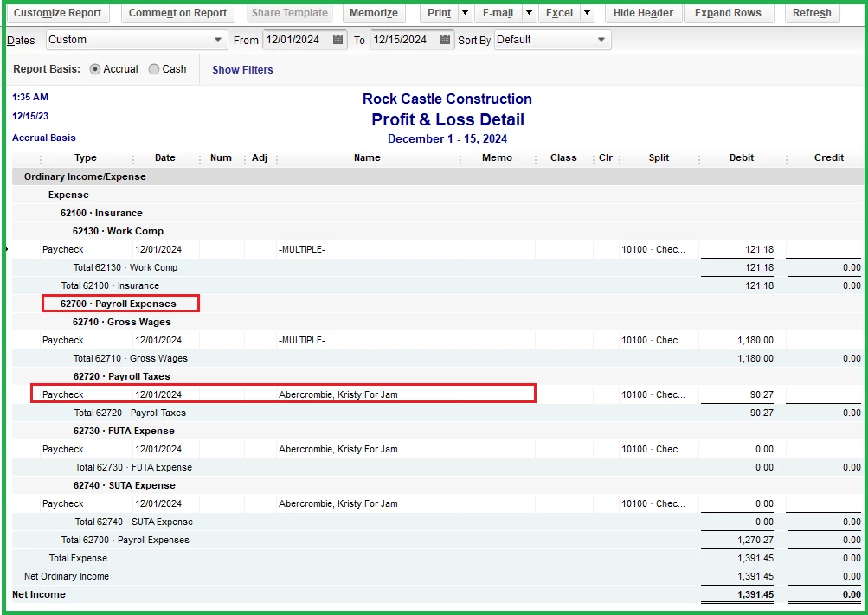
Task: Click the Type column header
Action: [x=86, y=157]
